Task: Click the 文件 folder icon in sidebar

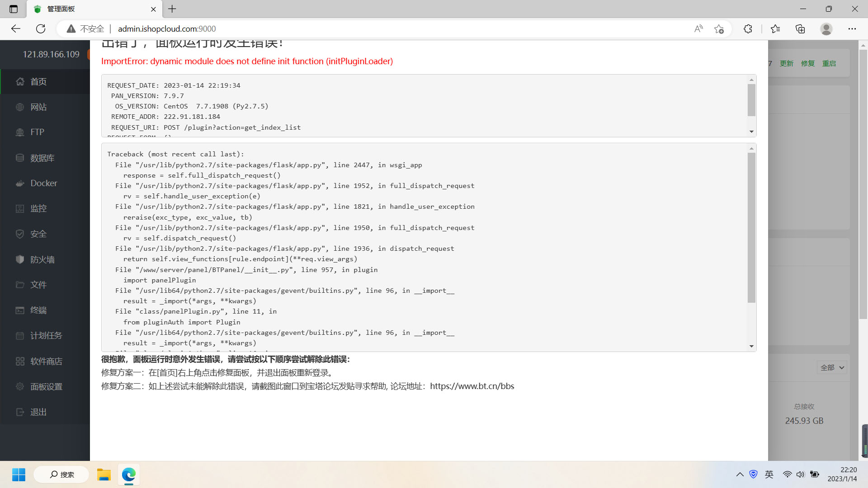Action: pyautogui.click(x=20, y=285)
